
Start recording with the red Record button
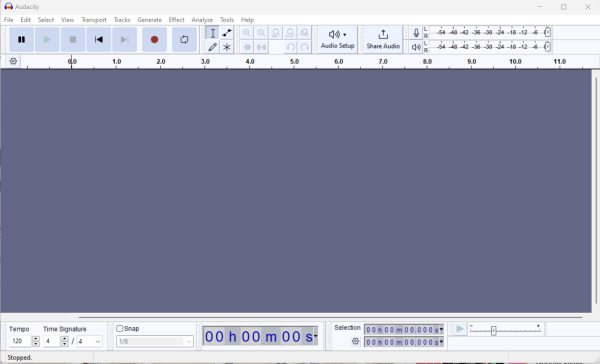154,39
